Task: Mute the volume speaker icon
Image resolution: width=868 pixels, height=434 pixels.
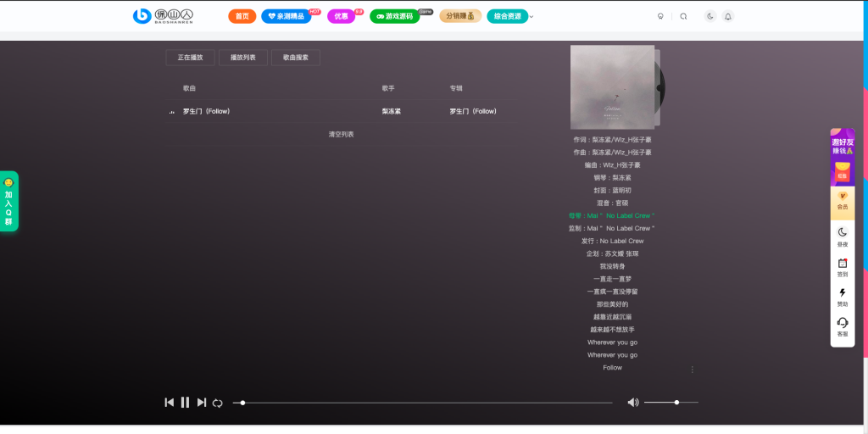Action: [x=633, y=403]
